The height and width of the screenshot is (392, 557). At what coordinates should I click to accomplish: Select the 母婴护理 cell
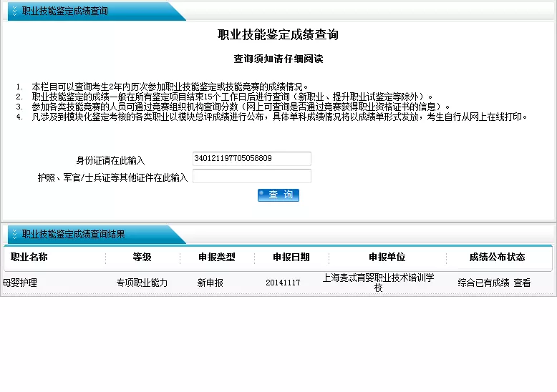click(x=20, y=283)
